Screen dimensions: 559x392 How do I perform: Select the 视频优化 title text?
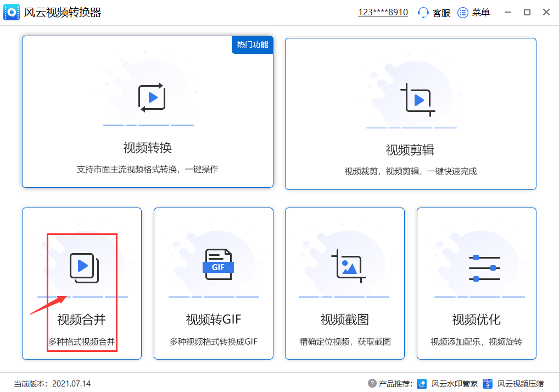[476, 320]
